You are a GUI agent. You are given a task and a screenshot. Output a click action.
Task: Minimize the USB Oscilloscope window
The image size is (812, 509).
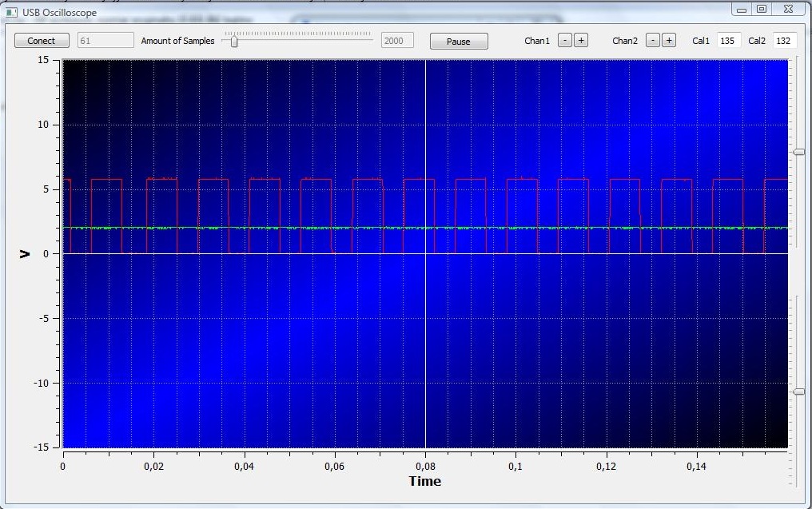(x=742, y=9)
